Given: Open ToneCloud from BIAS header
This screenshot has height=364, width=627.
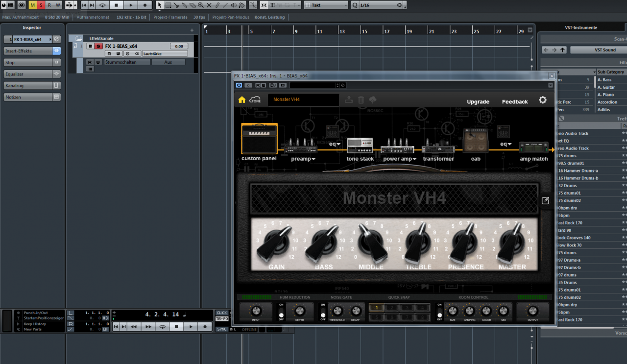Looking at the screenshot, I should coord(255,100).
